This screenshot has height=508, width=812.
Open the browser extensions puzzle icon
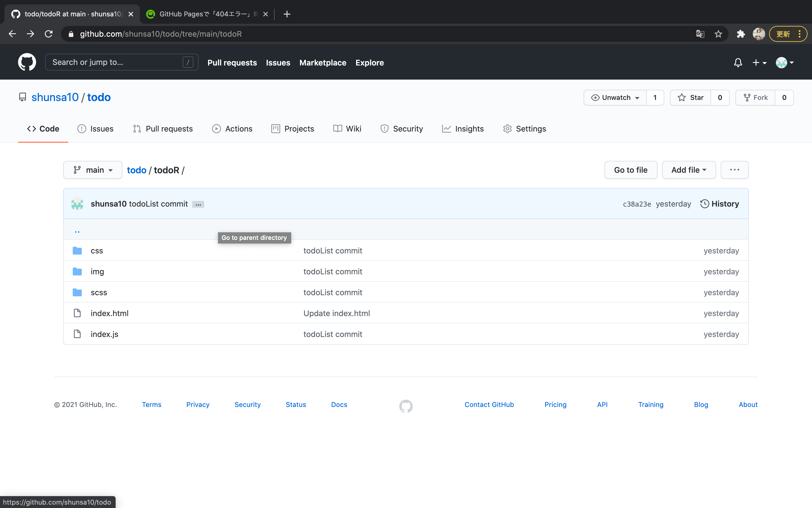click(741, 34)
